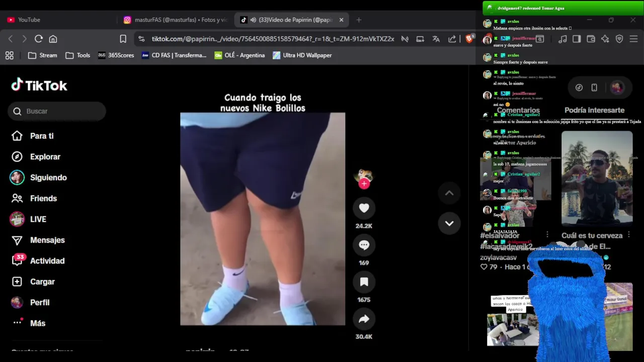Open the browser apps grid icon
Viewport: 644px width, 362px height.
(10, 55)
